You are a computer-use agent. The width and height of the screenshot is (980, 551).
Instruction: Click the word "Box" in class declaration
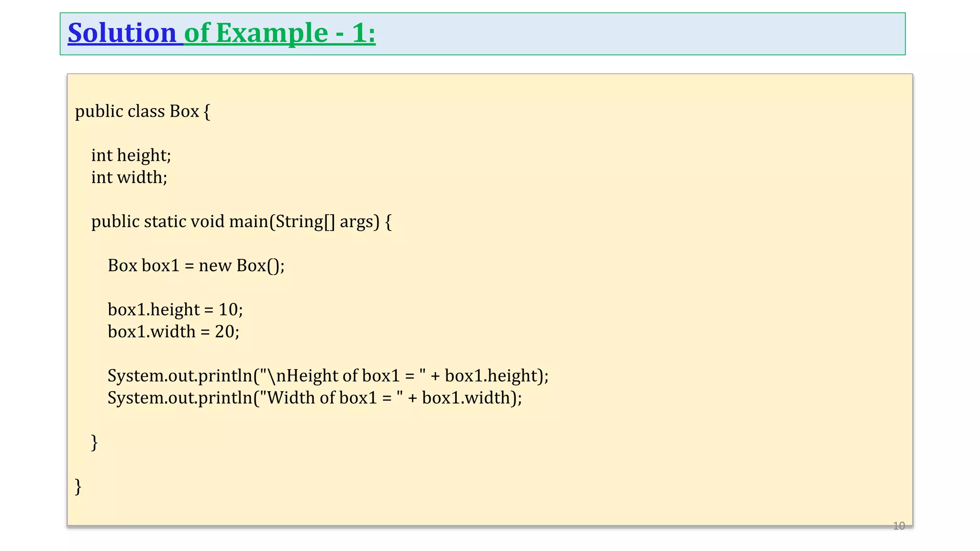coord(184,111)
